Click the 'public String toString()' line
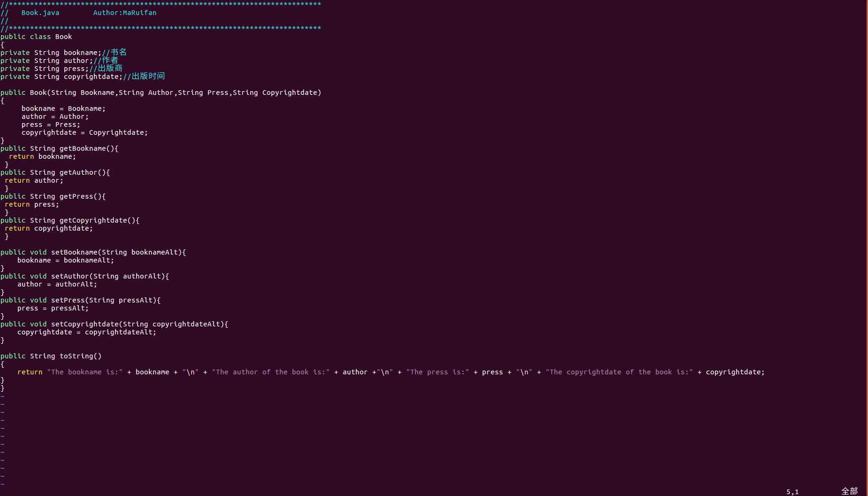 click(x=51, y=356)
